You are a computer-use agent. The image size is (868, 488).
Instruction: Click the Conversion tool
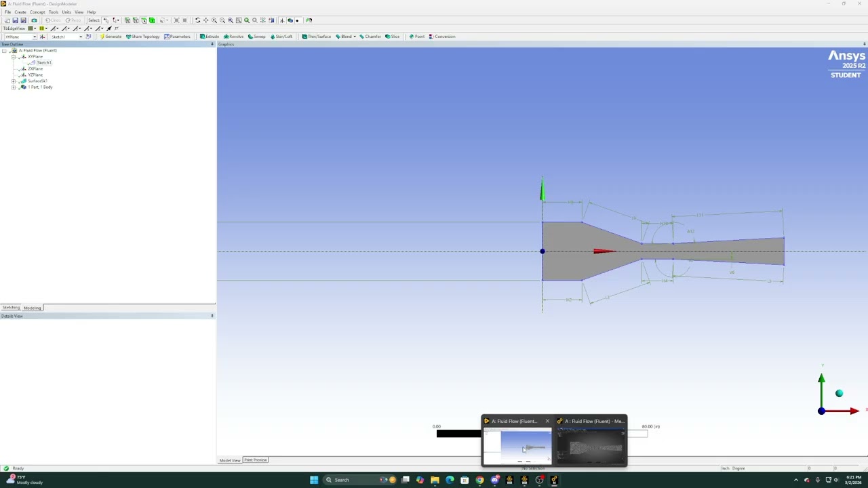pyautogui.click(x=442, y=37)
